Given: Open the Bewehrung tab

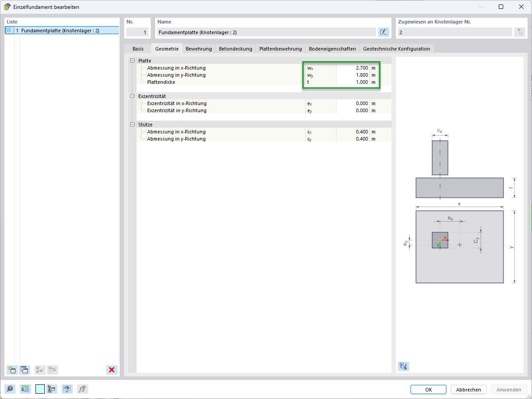Looking at the screenshot, I should 199,49.
